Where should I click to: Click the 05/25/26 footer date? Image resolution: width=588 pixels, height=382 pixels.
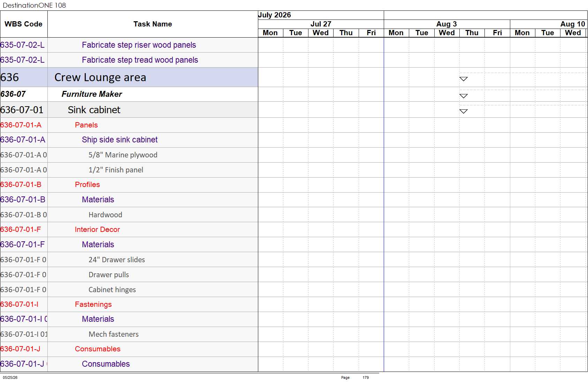tap(10, 377)
